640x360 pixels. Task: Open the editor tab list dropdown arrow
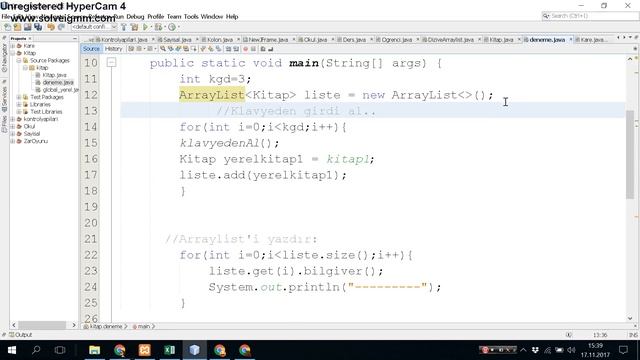click(631, 38)
